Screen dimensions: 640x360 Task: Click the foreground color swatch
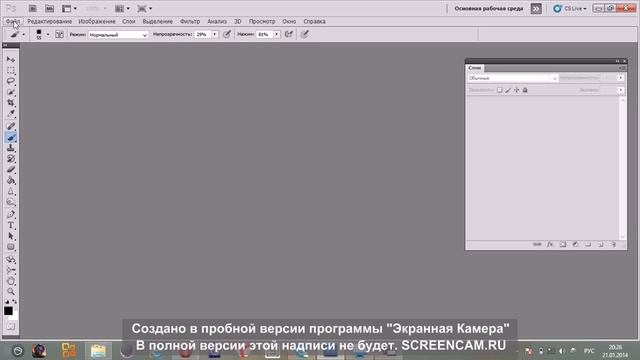tap(8, 311)
